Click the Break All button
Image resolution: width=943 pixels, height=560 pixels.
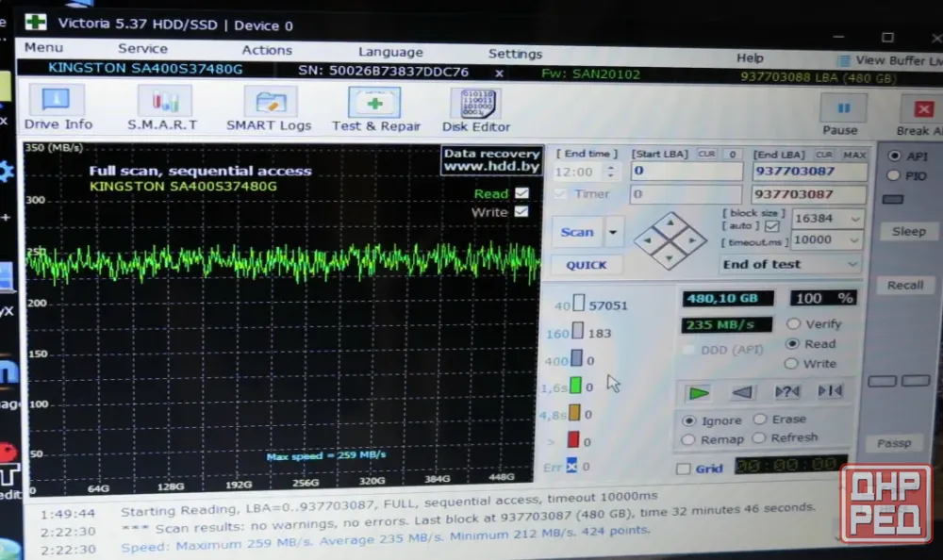pos(920,116)
